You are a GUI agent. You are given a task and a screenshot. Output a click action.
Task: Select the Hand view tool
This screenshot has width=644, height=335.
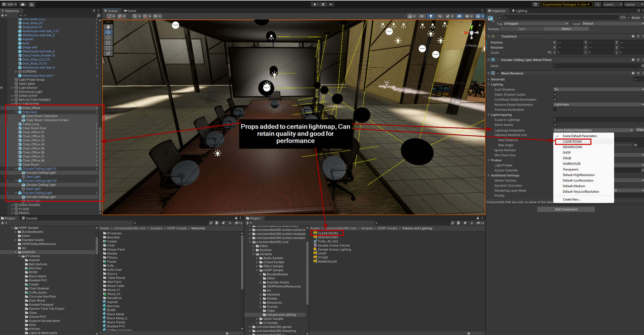pos(108,27)
